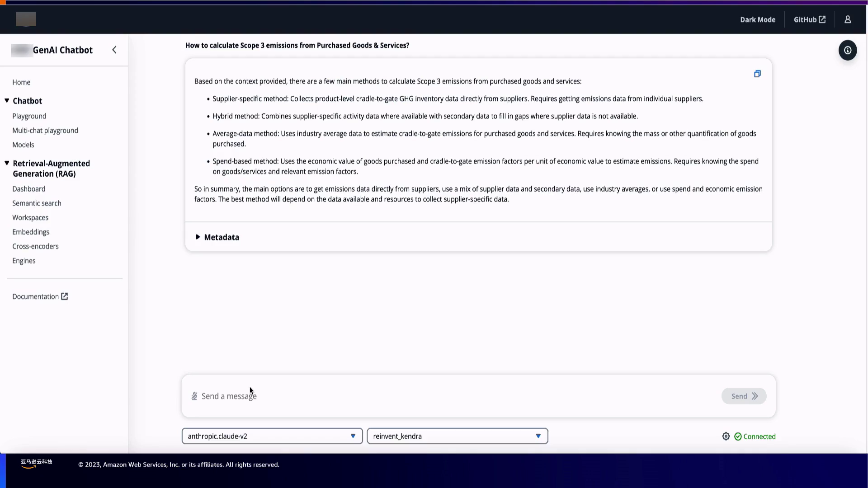Open Documentation external link
This screenshot has width=868, height=488.
(40, 296)
